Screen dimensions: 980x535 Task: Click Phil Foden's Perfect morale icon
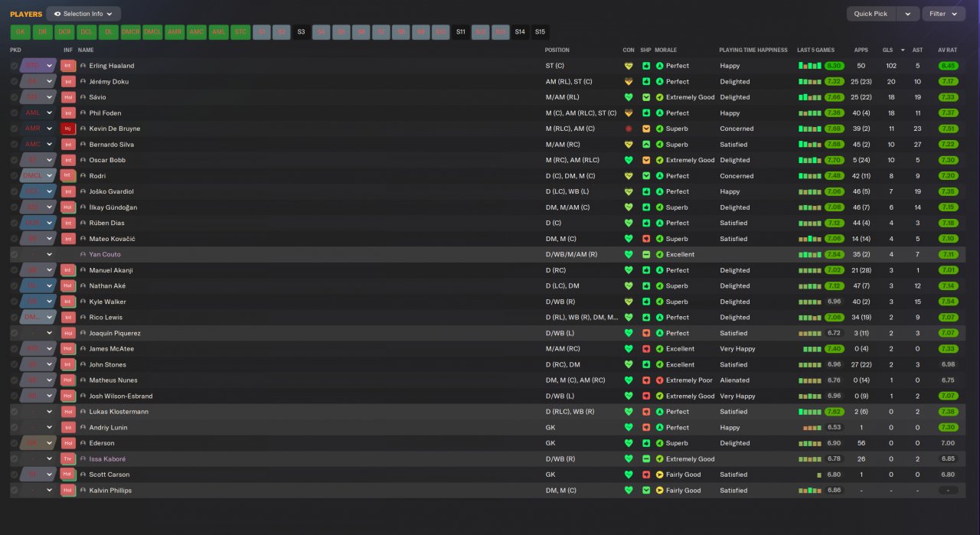click(x=660, y=113)
